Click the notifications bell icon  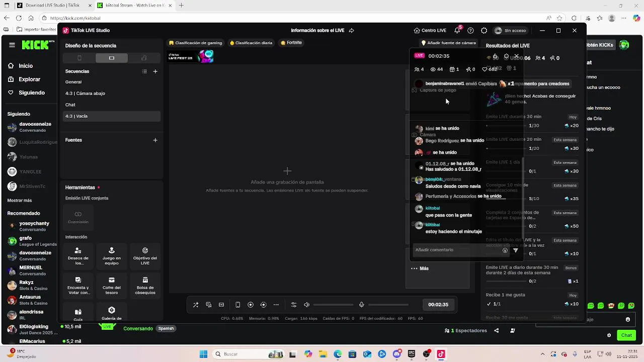[x=457, y=30]
